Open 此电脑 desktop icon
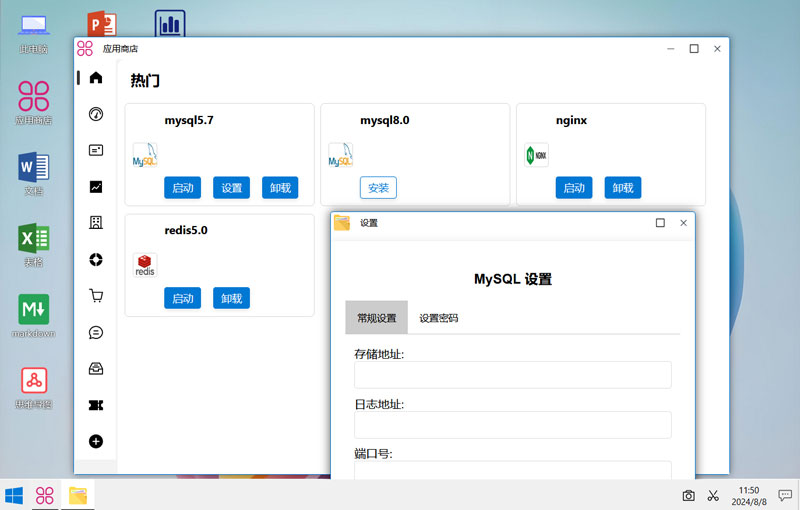This screenshot has width=800, height=510. (34, 33)
